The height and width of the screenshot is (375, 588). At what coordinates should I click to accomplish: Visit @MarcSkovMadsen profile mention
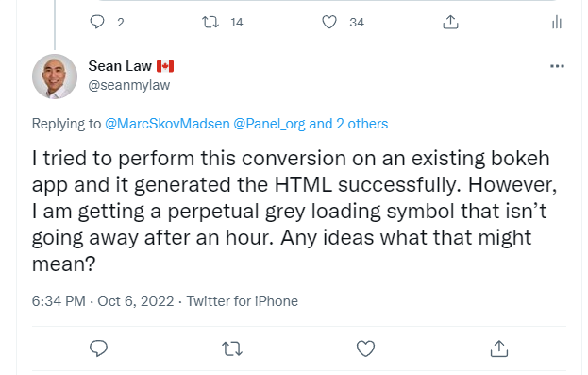coord(167,124)
